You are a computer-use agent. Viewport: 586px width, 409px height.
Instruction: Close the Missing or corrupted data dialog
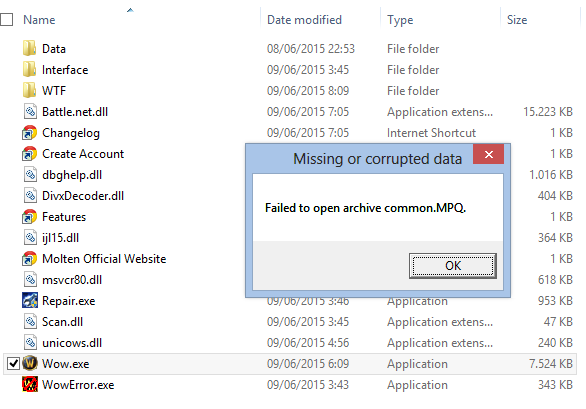click(x=488, y=154)
